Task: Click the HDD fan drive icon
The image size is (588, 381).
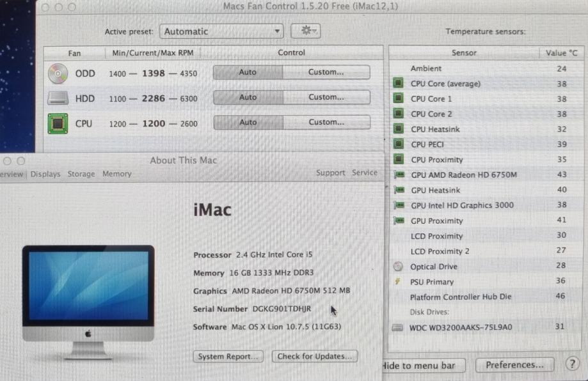Action: tap(58, 98)
